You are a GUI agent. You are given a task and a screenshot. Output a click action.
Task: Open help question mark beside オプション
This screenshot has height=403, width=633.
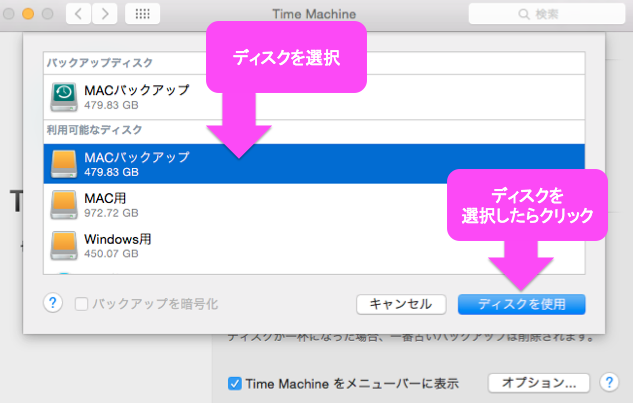point(609,382)
